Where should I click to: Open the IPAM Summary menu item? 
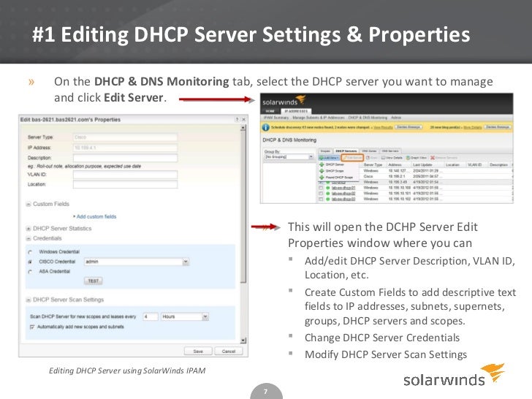tap(276, 118)
